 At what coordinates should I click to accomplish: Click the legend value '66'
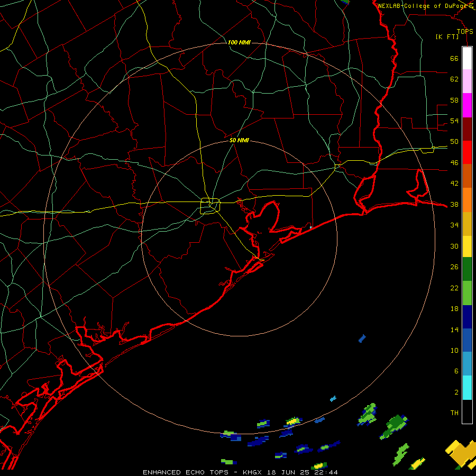(x=454, y=59)
